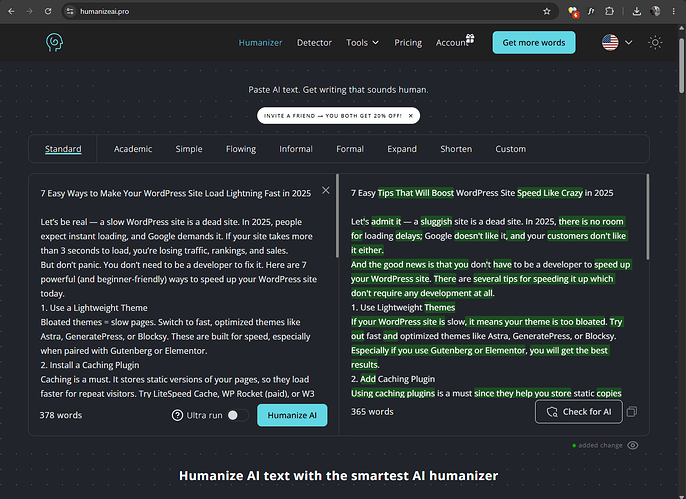This screenshot has height=499, width=686.
Task: Open the Chrome three-dot menu
Action: 673,11
